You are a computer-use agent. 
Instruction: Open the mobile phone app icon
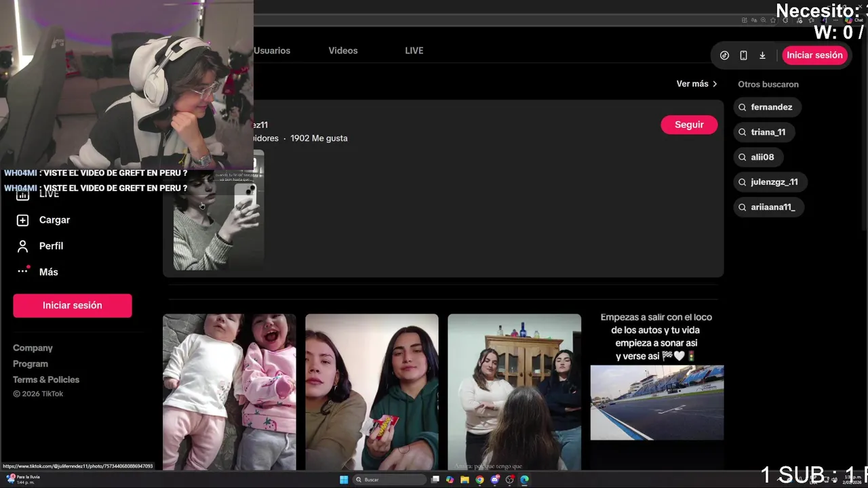(x=743, y=56)
